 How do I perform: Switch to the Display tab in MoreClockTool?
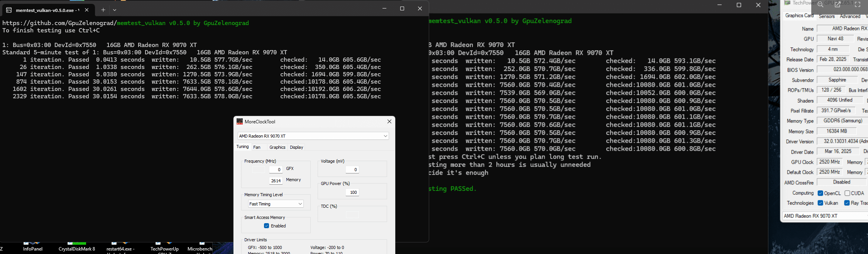click(x=296, y=147)
